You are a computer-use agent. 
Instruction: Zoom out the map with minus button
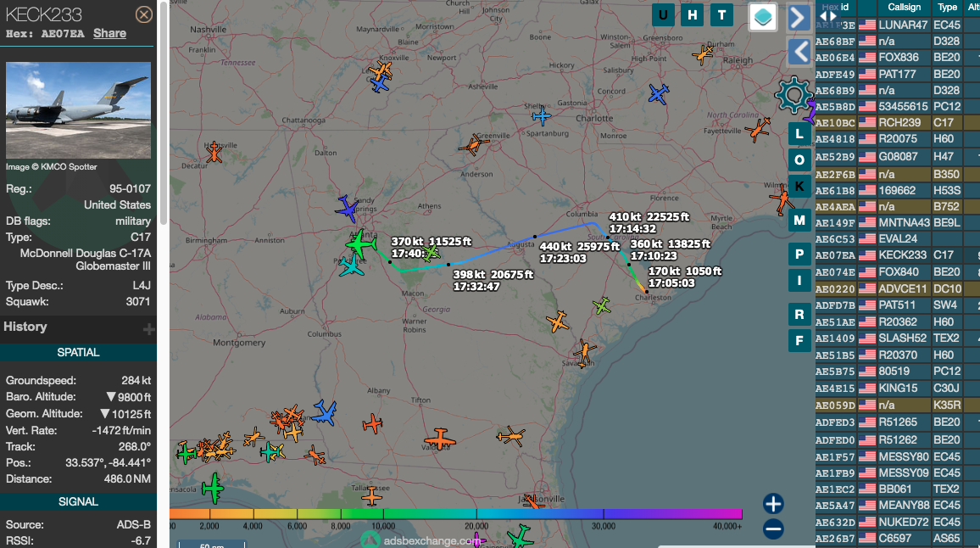773,529
